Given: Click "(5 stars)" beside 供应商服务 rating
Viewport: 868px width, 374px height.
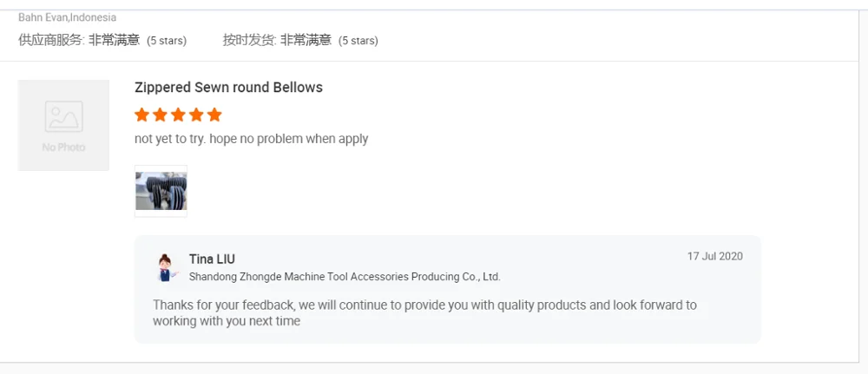Looking at the screenshot, I should (166, 41).
